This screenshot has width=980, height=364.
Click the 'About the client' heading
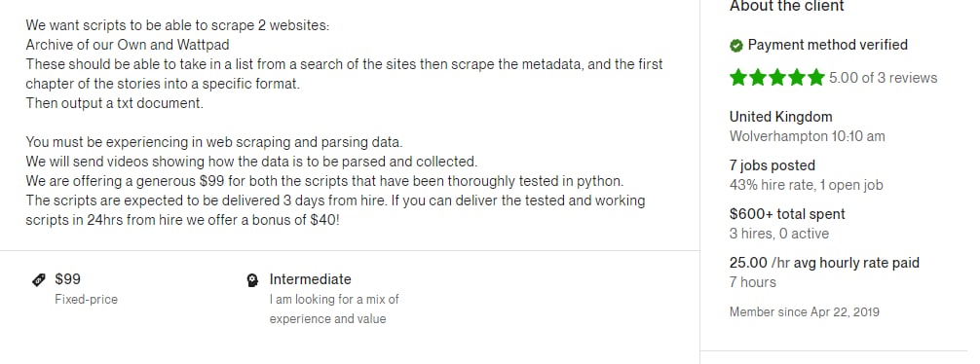786,6
